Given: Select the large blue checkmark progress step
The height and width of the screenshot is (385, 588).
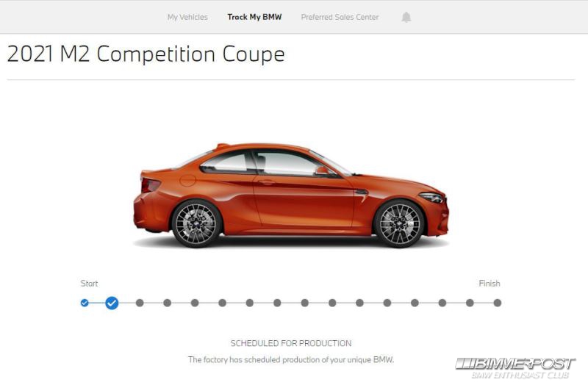Looking at the screenshot, I should (x=112, y=303).
